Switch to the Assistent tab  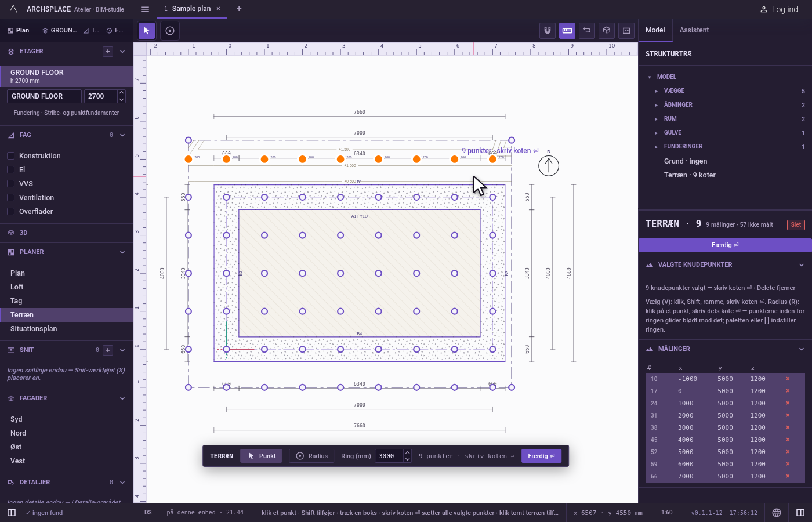[x=694, y=30]
